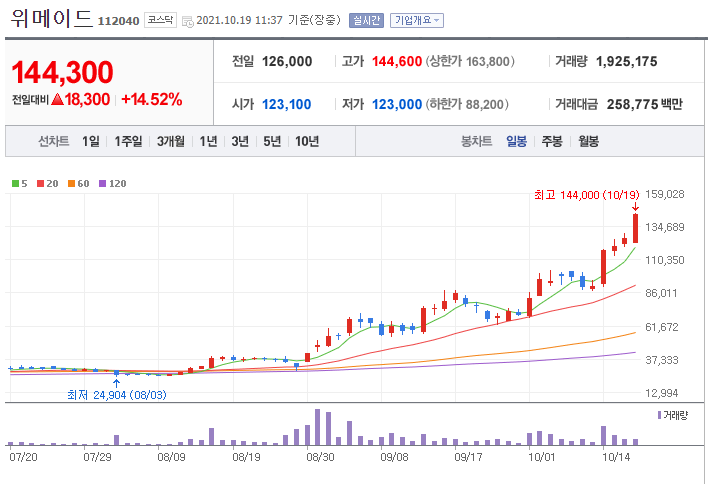Select the 1일 line chart tab
The height and width of the screenshot is (484, 708).
[x=91, y=141]
